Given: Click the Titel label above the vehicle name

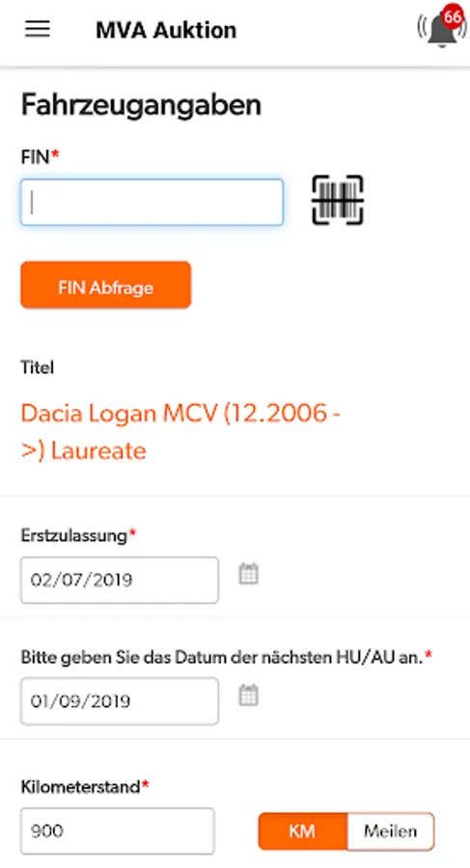Looking at the screenshot, I should [x=37, y=367].
